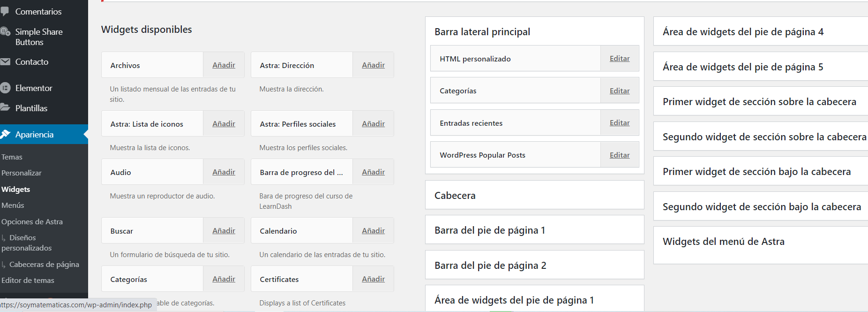Collapse the Barra lateral principal area
The width and height of the screenshot is (868, 312).
point(534,31)
